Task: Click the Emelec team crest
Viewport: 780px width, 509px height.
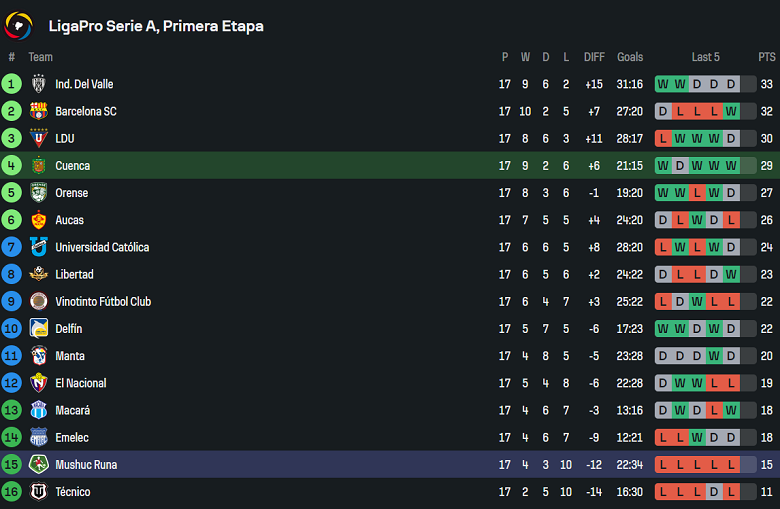Action: tap(39, 437)
